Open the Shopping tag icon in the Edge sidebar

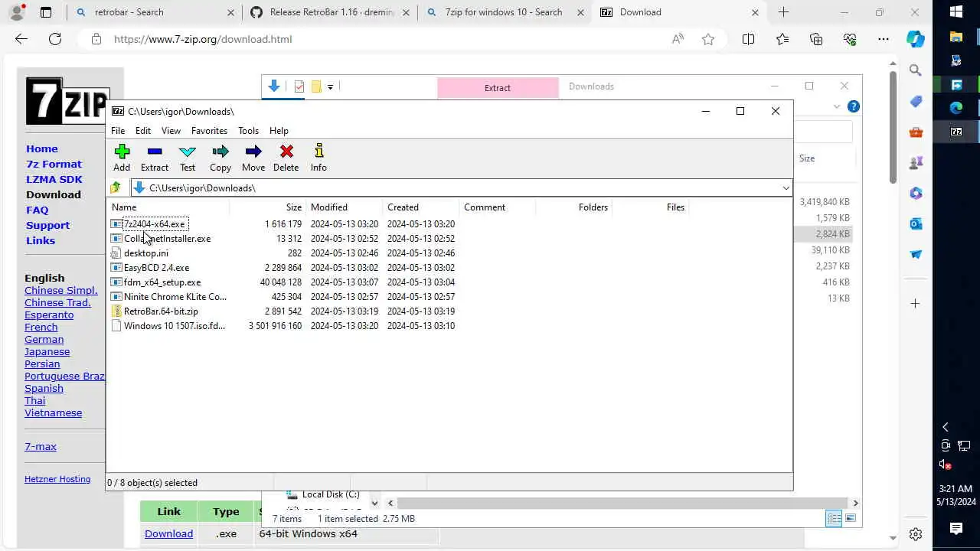(x=916, y=101)
